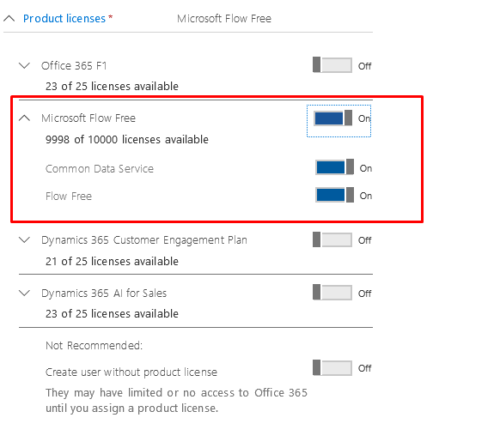Collapse the Product licenses section chevron
The height and width of the screenshot is (448, 494).
point(9,19)
